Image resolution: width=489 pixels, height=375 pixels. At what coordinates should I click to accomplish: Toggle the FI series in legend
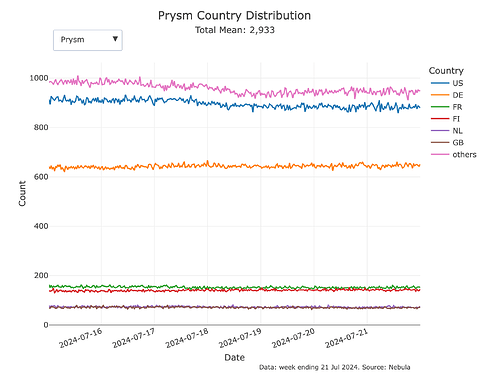(x=446, y=119)
